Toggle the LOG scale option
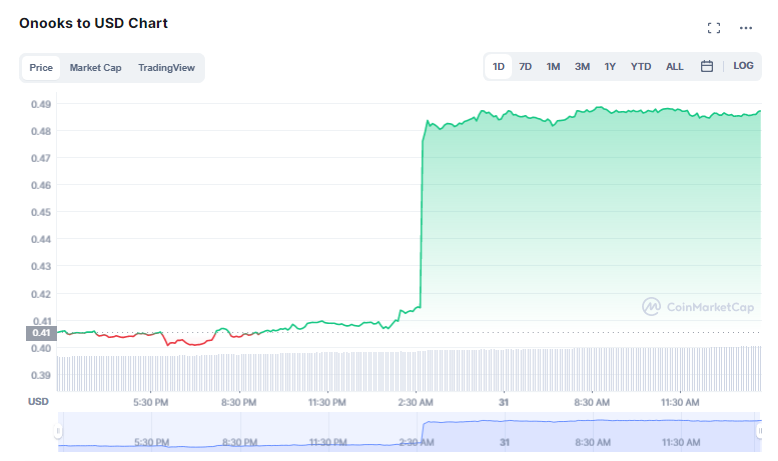 743,66
